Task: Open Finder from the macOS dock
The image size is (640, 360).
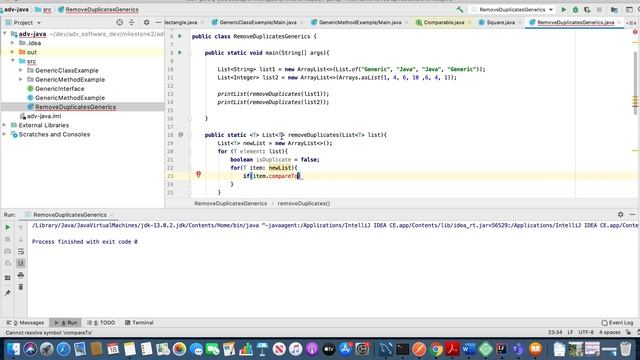Action: 13,349
